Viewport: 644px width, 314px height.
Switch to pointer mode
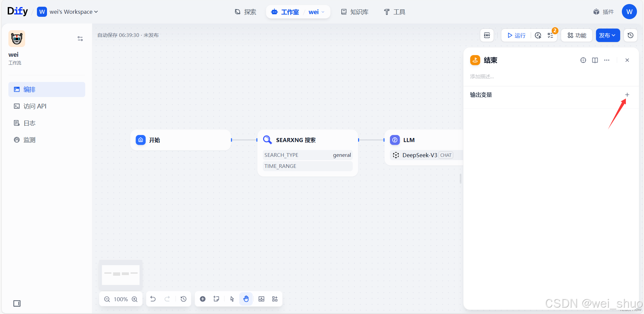click(232, 299)
